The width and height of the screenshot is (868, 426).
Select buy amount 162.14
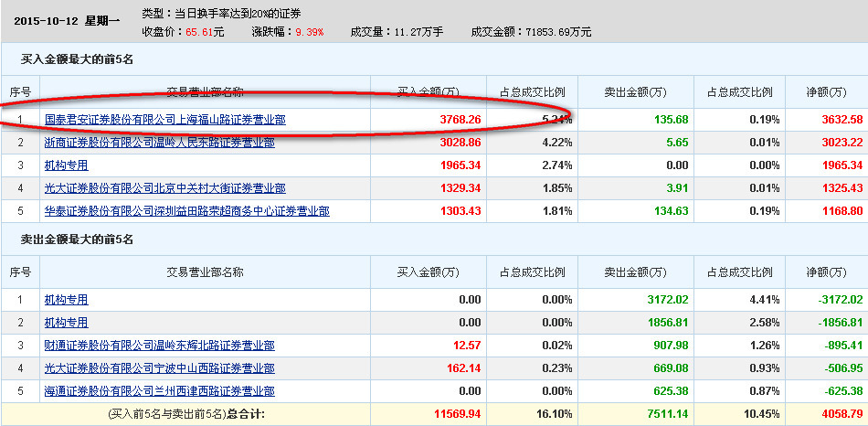click(x=464, y=368)
